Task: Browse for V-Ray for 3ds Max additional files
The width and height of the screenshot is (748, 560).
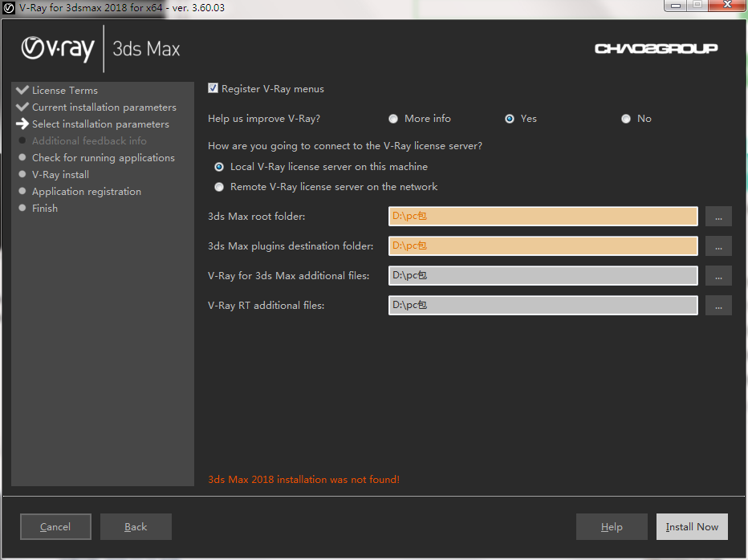Action: pos(718,276)
